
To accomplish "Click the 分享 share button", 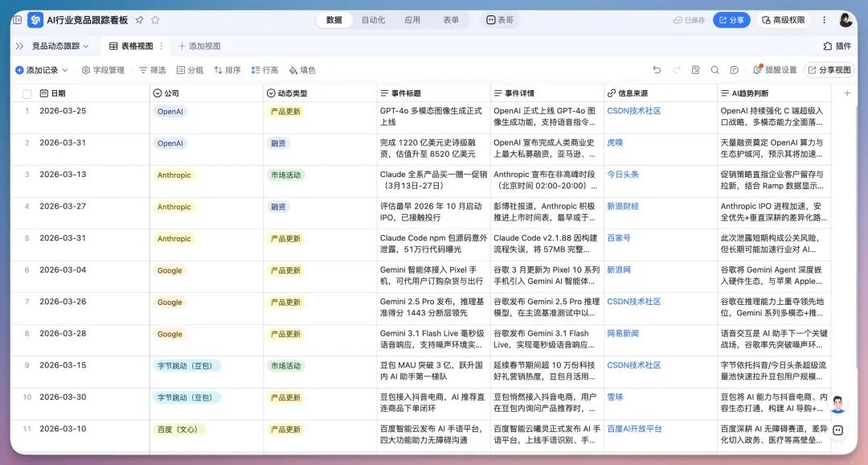I will pyautogui.click(x=731, y=19).
